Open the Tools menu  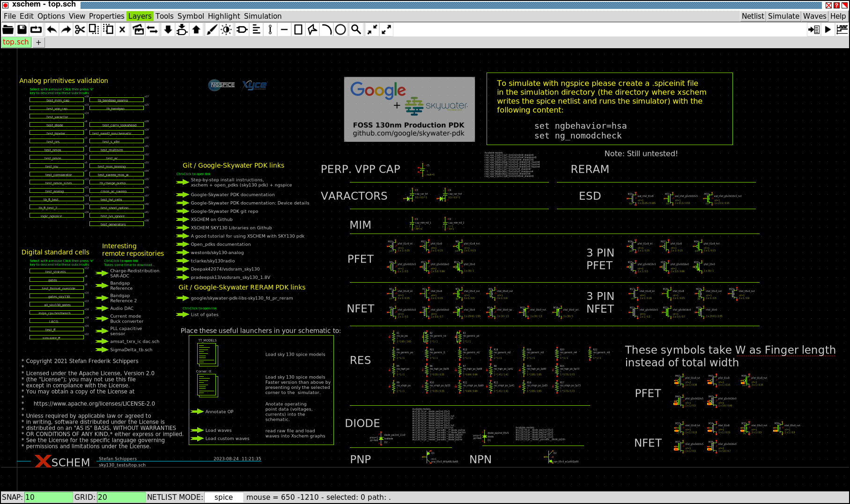(x=164, y=16)
